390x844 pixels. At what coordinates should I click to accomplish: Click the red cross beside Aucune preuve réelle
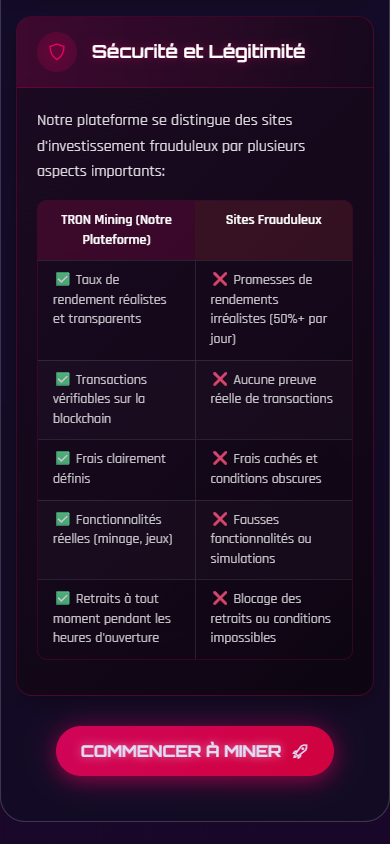tap(220, 379)
